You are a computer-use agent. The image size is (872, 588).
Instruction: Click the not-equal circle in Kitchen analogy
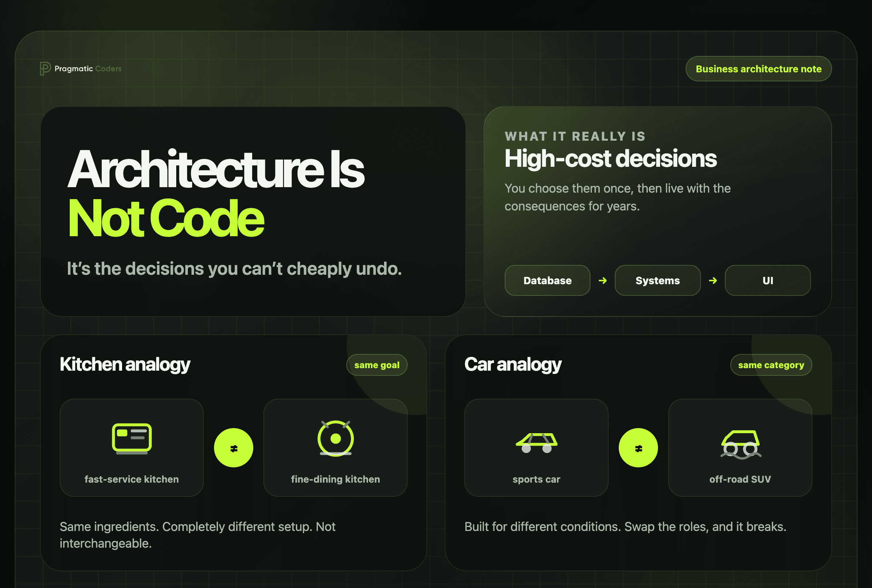pos(234,448)
